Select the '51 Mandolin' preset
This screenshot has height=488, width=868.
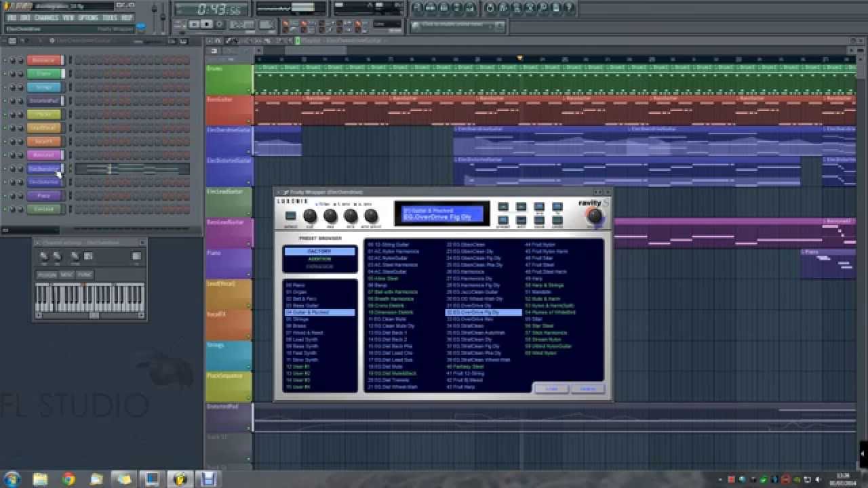(x=538, y=292)
